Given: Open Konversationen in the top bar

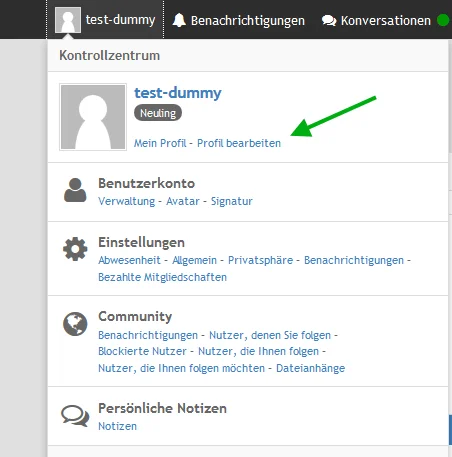Looking at the screenshot, I should [386, 21].
